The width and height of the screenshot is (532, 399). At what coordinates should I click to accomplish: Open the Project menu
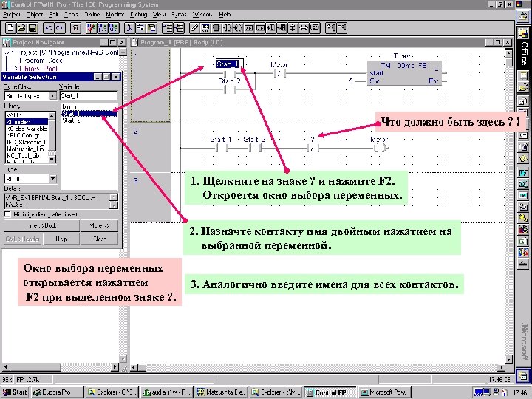point(12,15)
